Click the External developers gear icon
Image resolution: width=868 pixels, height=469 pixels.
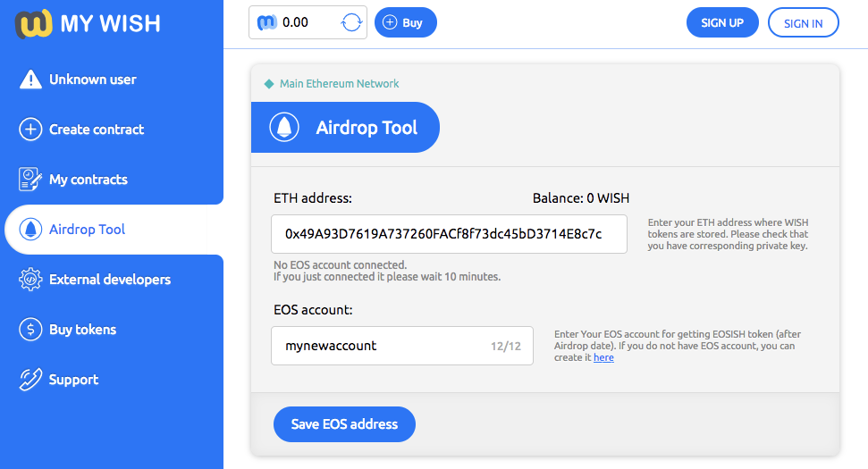(30, 280)
